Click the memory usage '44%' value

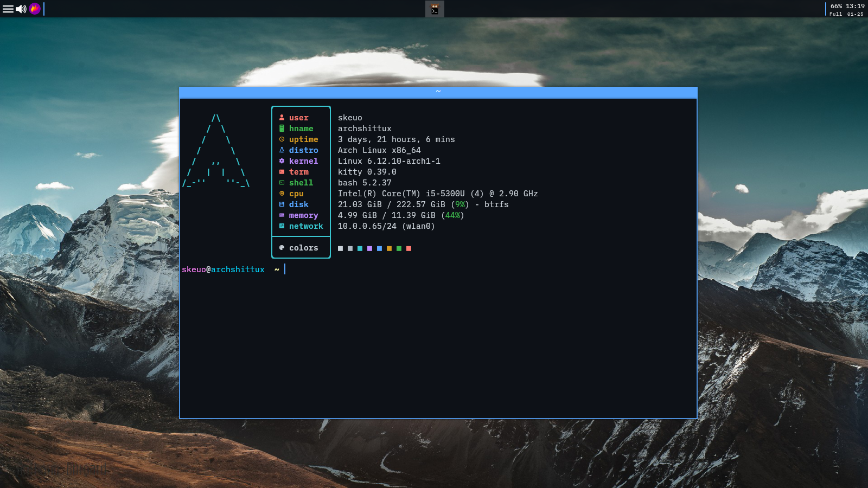point(452,215)
